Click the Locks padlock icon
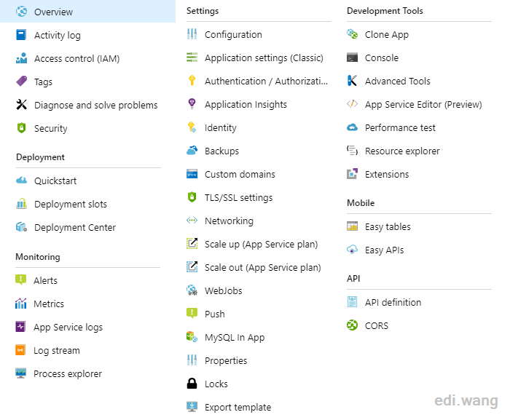The width and height of the screenshot is (510, 420). [x=192, y=384]
